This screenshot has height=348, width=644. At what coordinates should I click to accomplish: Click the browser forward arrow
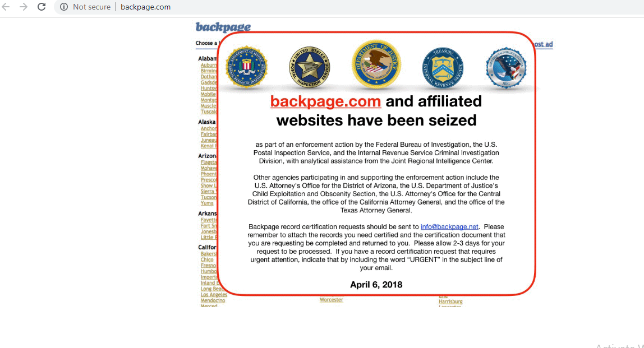point(24,7)
